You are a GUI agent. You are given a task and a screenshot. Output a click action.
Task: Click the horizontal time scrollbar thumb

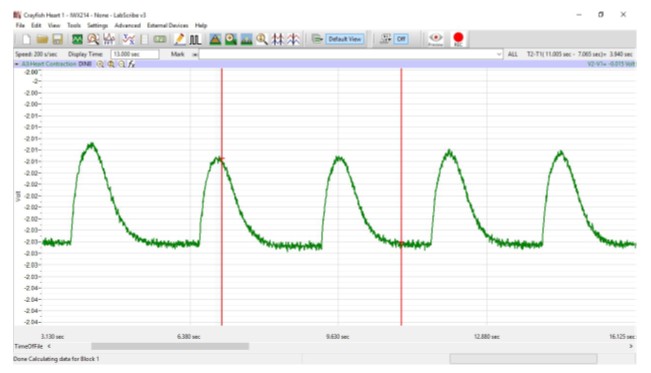(x=170, y=346)
